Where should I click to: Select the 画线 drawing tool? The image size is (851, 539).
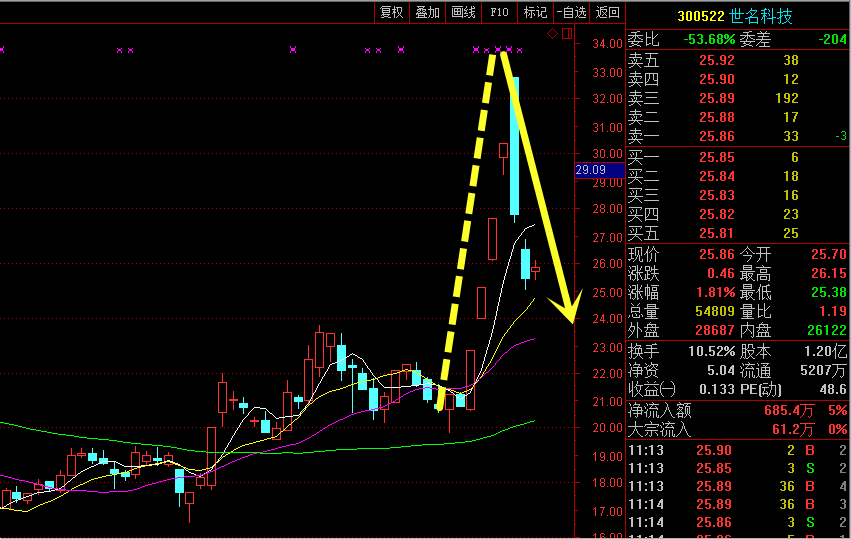click(x=463, y=12)
